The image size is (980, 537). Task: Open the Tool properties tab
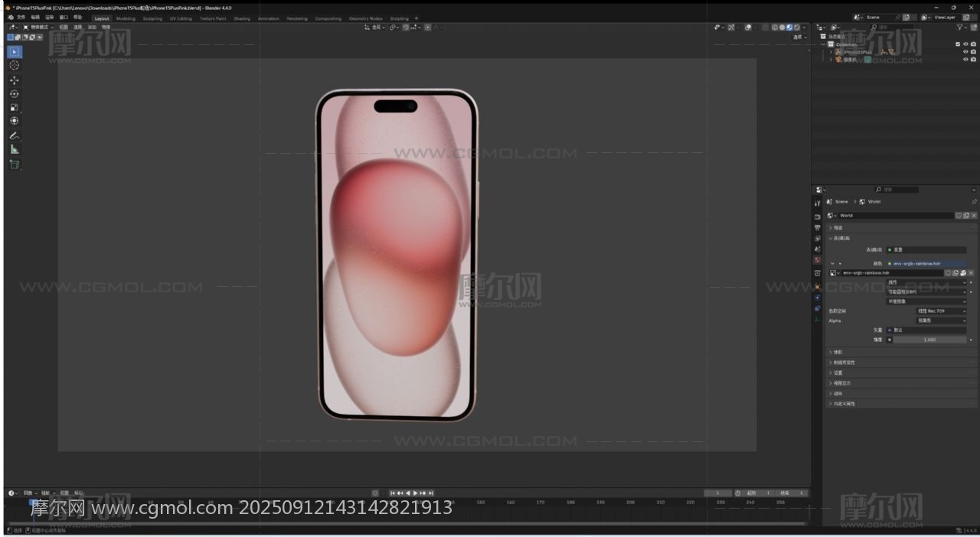coord(818,203)
